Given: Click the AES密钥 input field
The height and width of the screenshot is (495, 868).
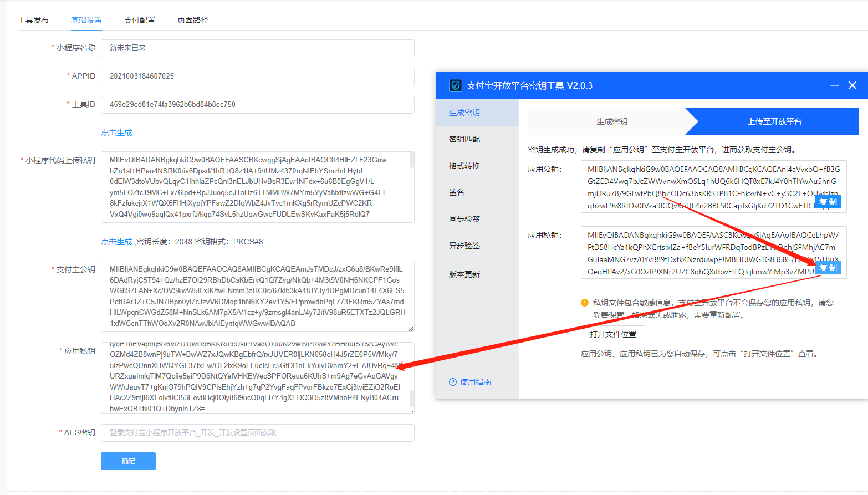Looking at the screenshot, I should (x=258, y=433).
